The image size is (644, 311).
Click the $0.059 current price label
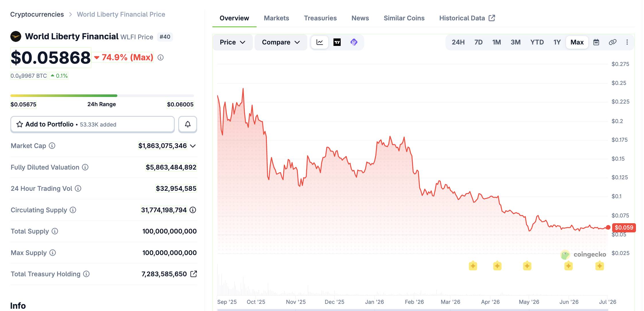pos(624,228)
